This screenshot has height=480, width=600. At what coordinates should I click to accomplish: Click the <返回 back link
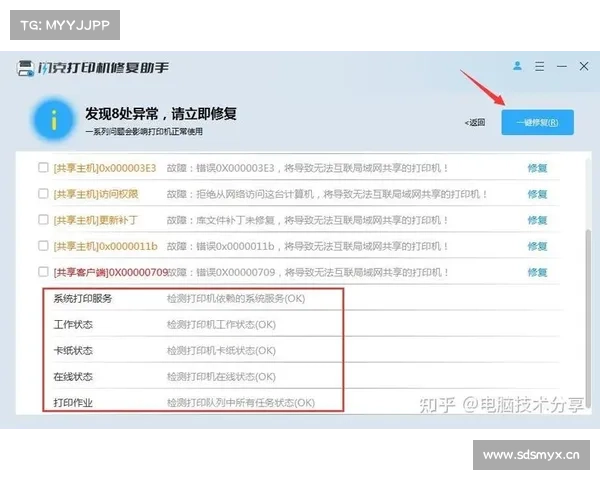475,122
